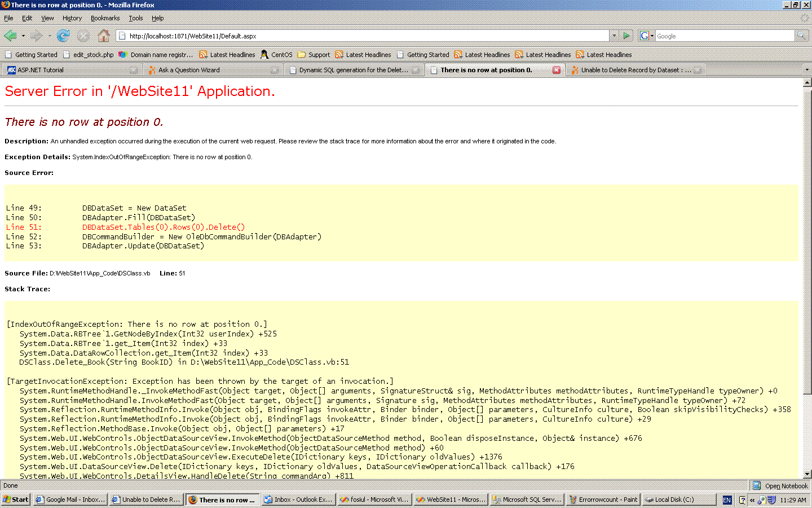The height and width of the screenshot is (508, 812).
Task: Click the Forward navigation arrow
Action: [x=37, y=36]
